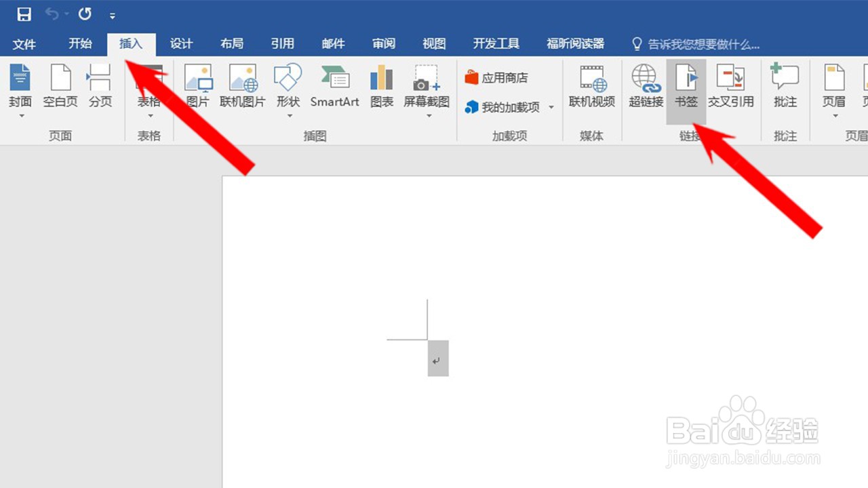Click the 书签 (Bookmark) button
This screenshot has height=488, width=868.
click(x=686, y=91)
